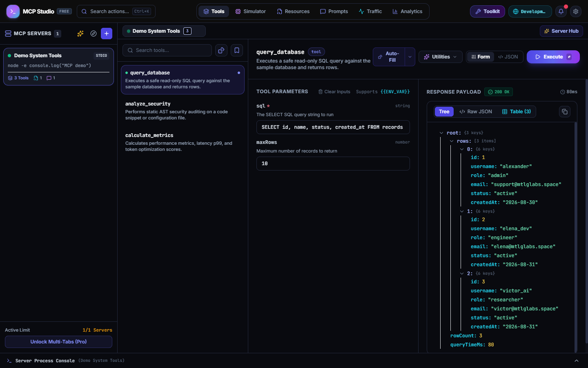
Task: Open the Traffic tab
Action: (370, 11)
